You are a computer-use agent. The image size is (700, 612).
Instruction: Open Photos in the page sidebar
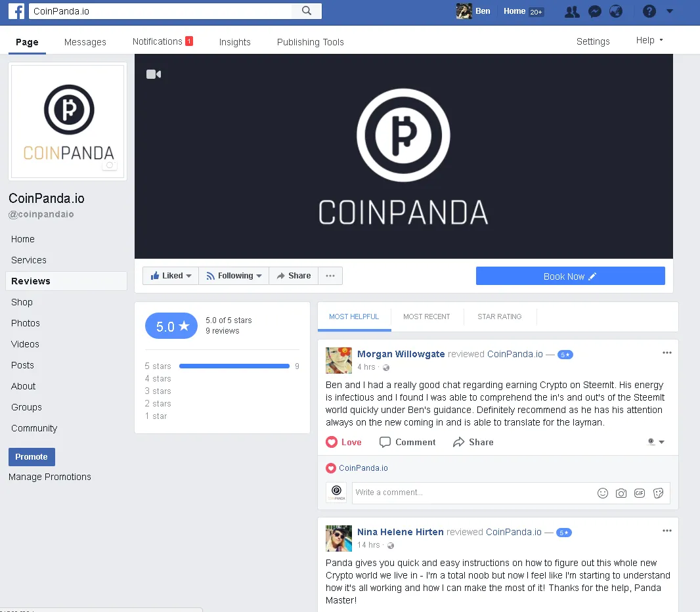coord(26,323)
